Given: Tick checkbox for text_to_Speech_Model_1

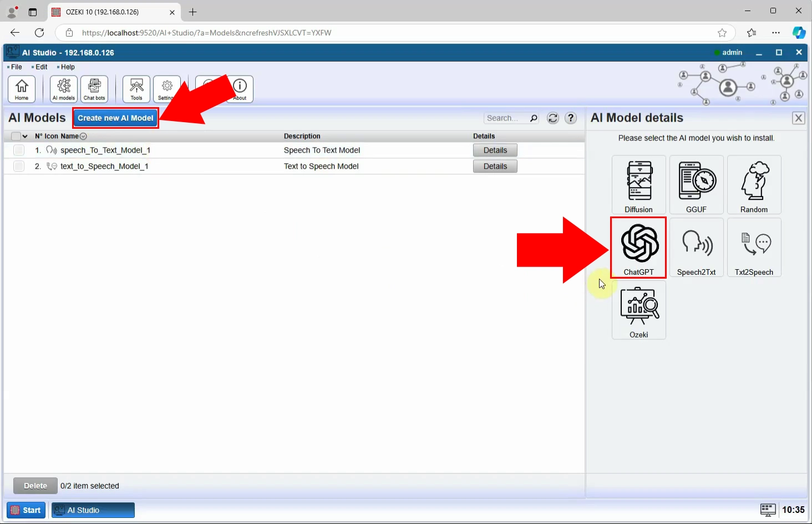Looking at the screenshot, I should (x=19, y=167).
